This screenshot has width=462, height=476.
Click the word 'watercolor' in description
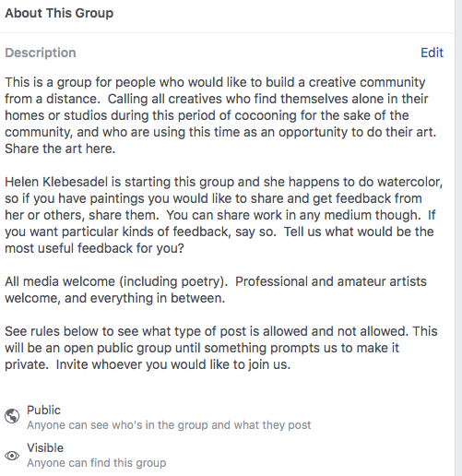[409, 182]
